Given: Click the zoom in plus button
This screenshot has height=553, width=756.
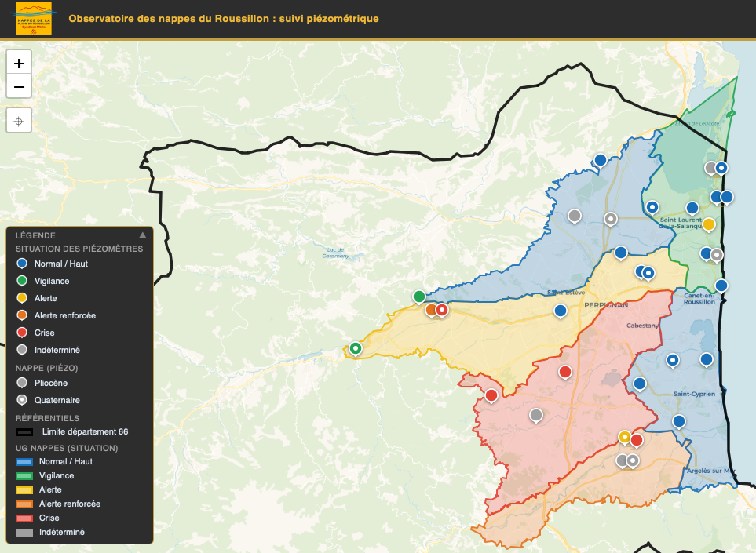Looking at the screenshot, I should tap(19, 63).
